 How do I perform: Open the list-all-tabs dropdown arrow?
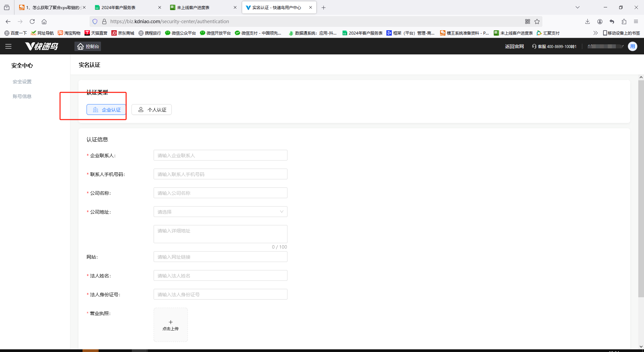click(577, 7)
